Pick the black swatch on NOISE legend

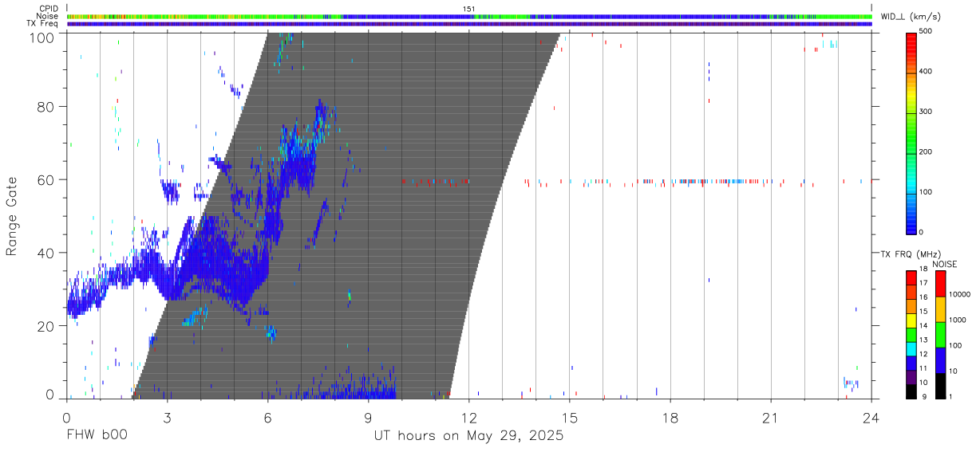940,385
